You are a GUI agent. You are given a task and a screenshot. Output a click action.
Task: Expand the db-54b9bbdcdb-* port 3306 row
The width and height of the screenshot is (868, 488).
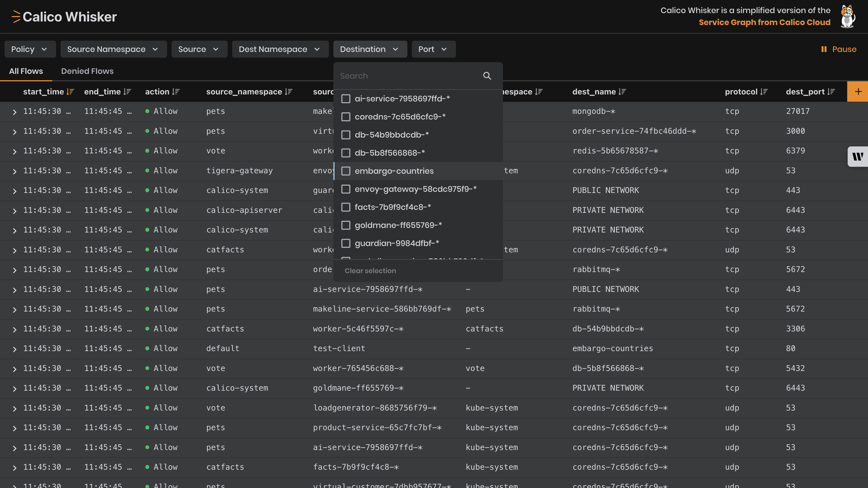(14, 329)
